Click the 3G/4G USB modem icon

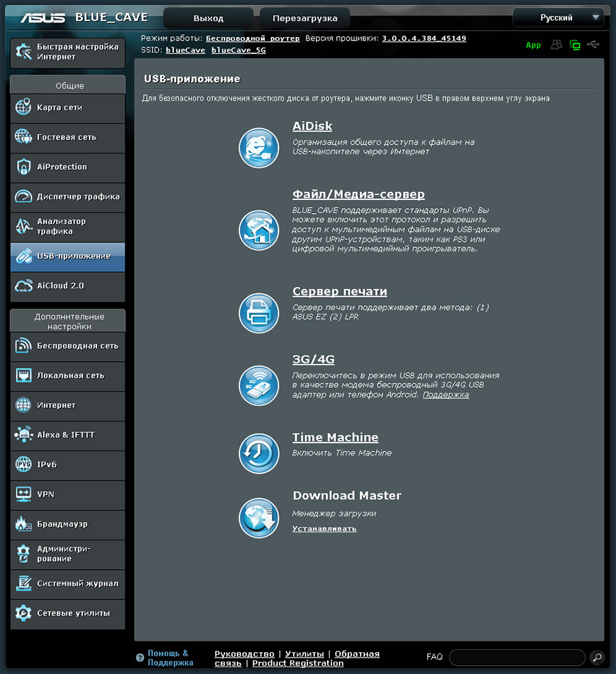[259, 386]
